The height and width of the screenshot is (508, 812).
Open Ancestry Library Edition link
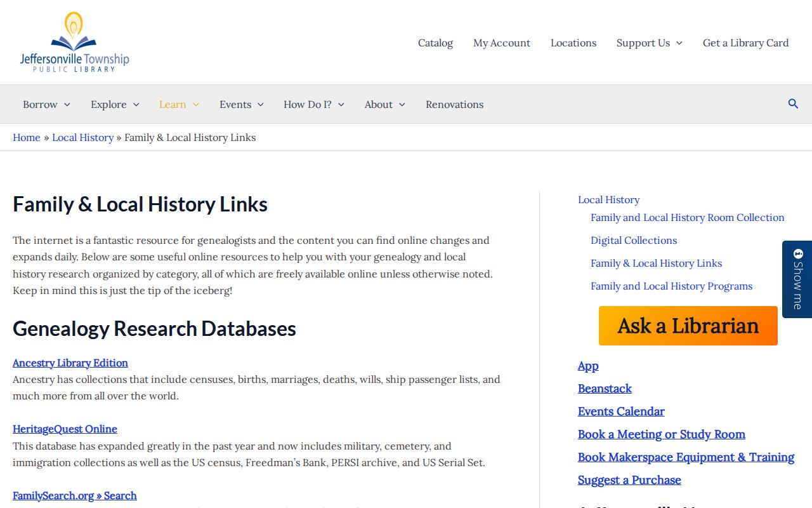click(70, 363)
